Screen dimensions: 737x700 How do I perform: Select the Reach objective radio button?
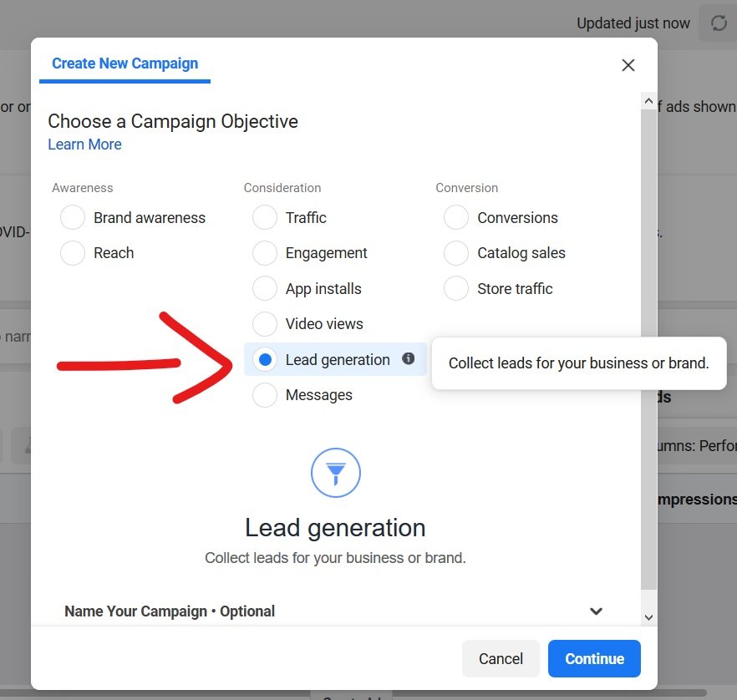(73, 253)
